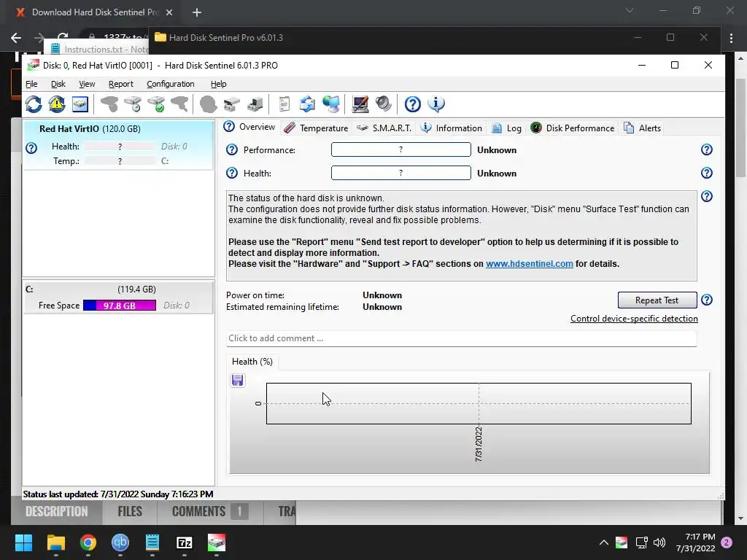Switch to the Log tab
Viewport: 747px width, 560px height.
pyautogui.click(x=506, y=128)
